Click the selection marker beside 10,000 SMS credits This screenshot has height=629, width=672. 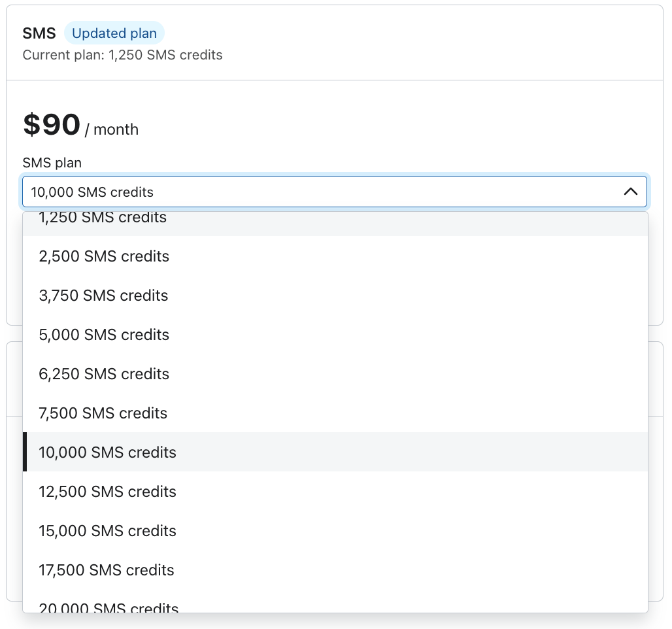[25, 452]
